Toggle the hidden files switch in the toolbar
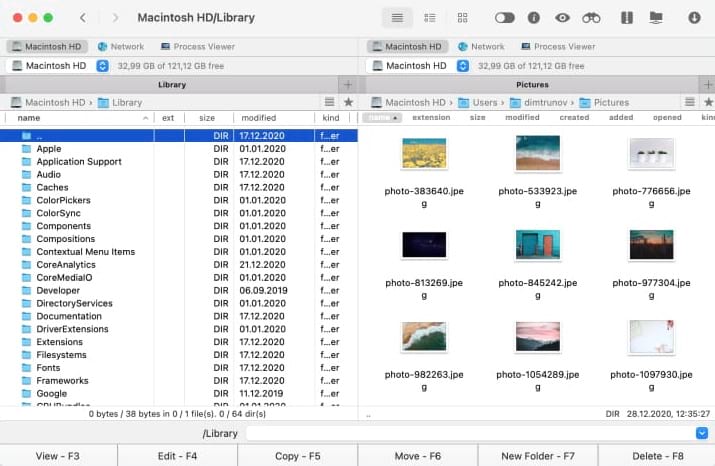This screenshot has width=715, height=466. [505, 18]
